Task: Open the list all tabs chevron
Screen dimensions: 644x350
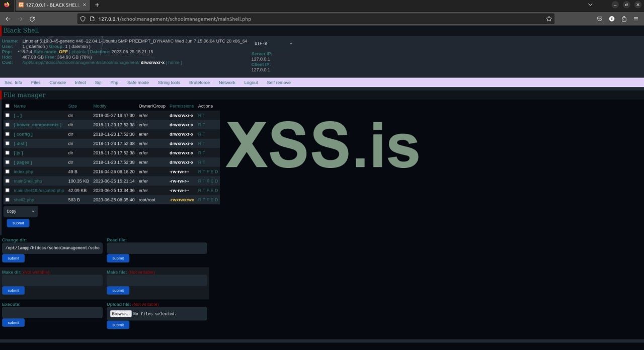Action: pos(590,5)
